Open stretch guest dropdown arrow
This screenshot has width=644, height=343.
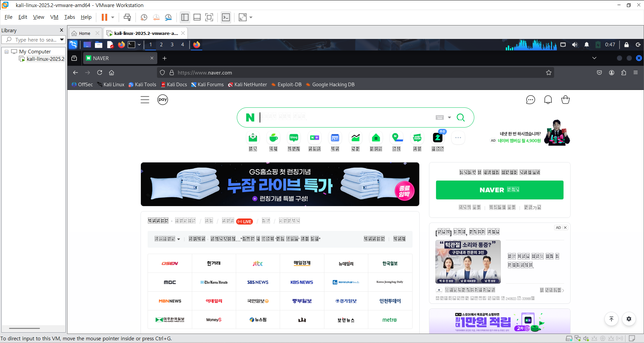[251, 17]
